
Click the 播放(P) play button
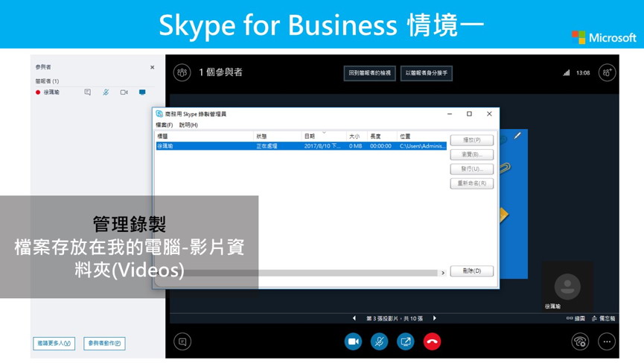(472, 140)
